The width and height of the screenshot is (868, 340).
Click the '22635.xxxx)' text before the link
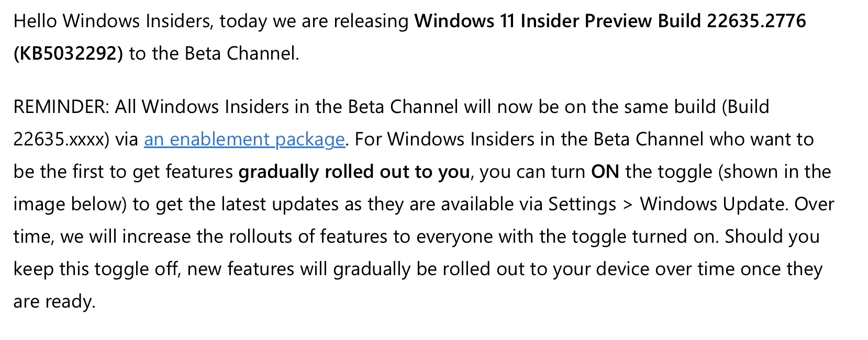click(61, 140)
